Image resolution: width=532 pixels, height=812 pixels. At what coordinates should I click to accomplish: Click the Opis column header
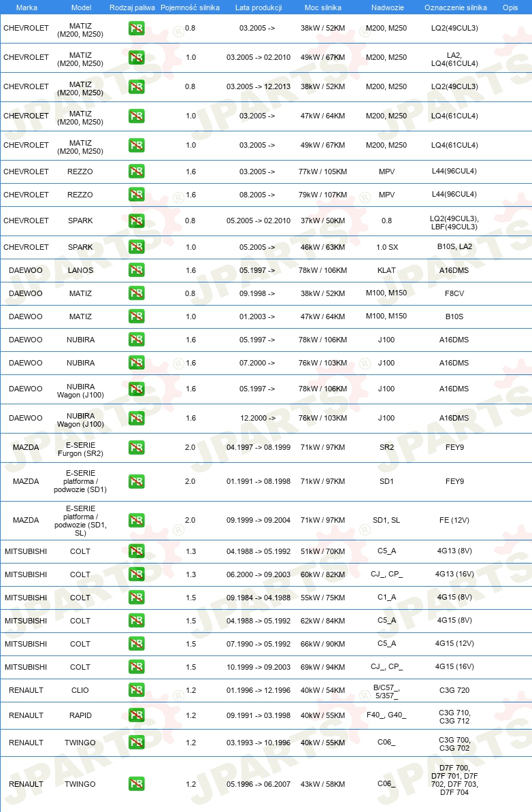point(510,7)
